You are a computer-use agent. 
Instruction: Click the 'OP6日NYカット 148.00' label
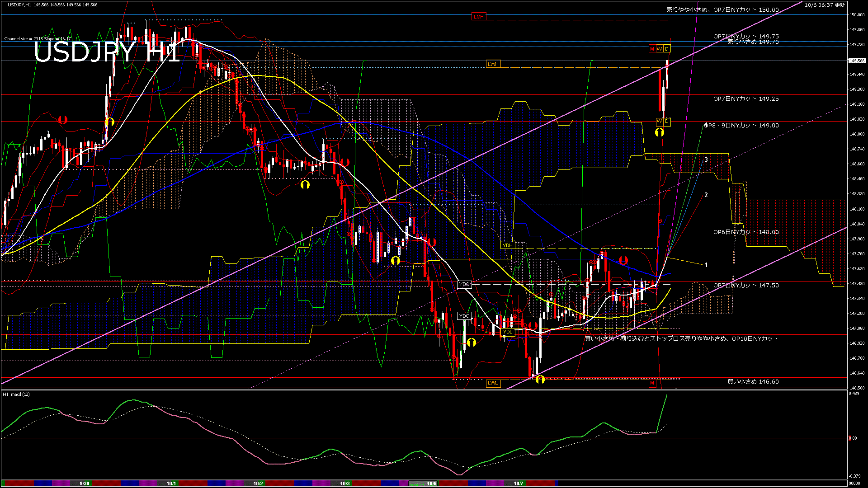(746, 232)
